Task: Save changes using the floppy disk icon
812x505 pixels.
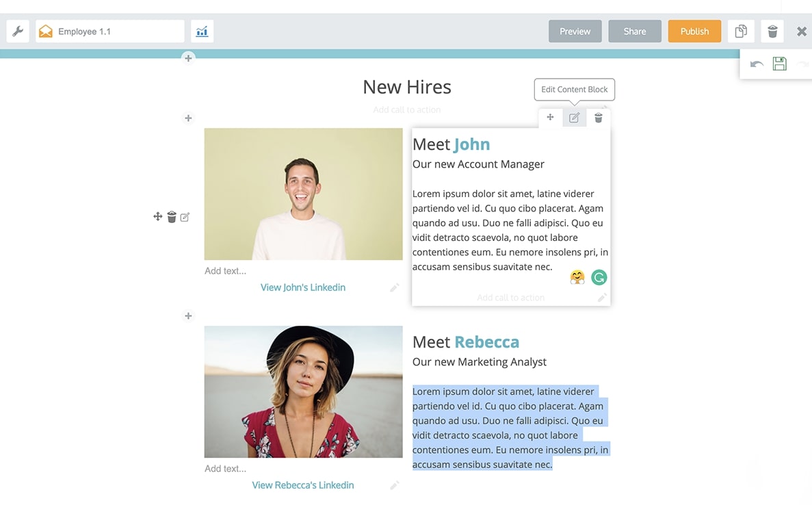Action: (x=779, y=63)
